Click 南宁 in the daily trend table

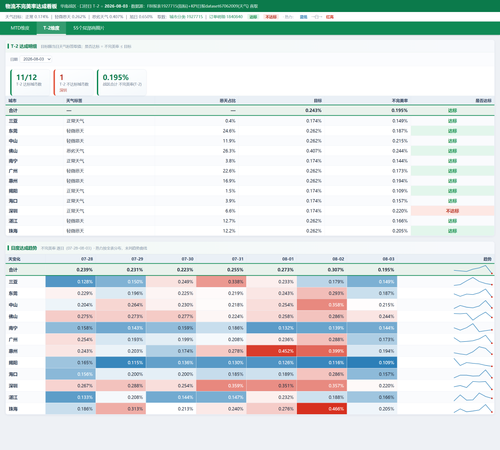(x=13, y=328)
